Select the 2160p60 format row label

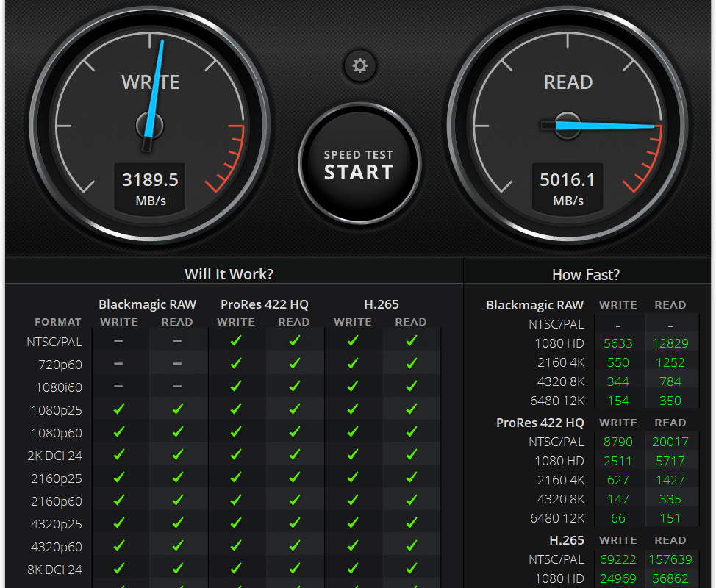pyautogui.click(x=57, y=501)
